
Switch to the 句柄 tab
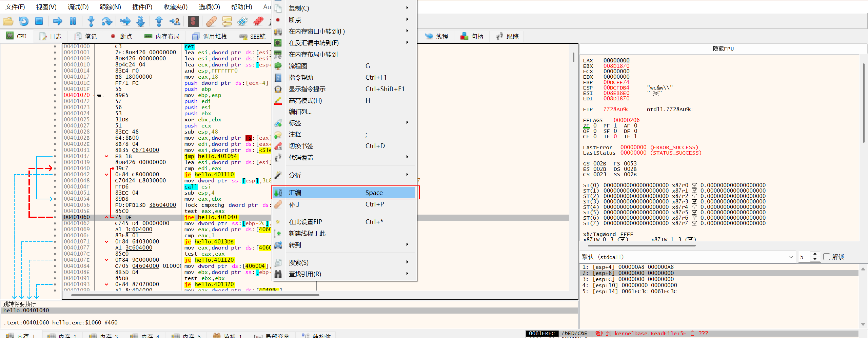[x=472, y=36]
